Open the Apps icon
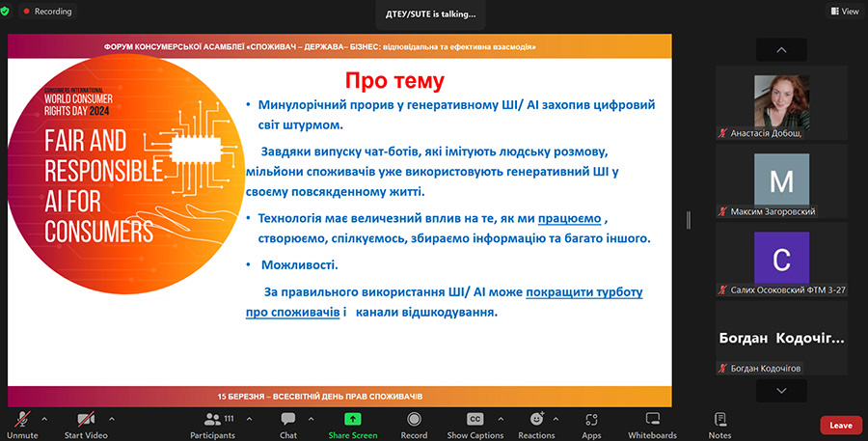 coord(591,420)
